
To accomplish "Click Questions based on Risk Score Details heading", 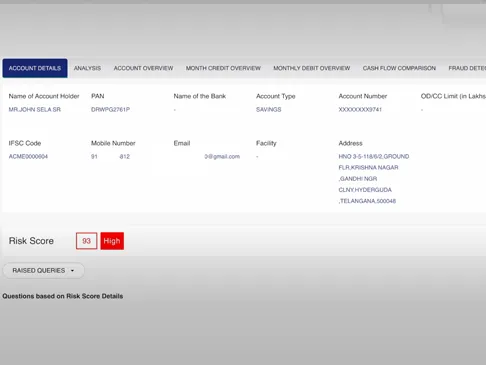I will tap(63, 296).
